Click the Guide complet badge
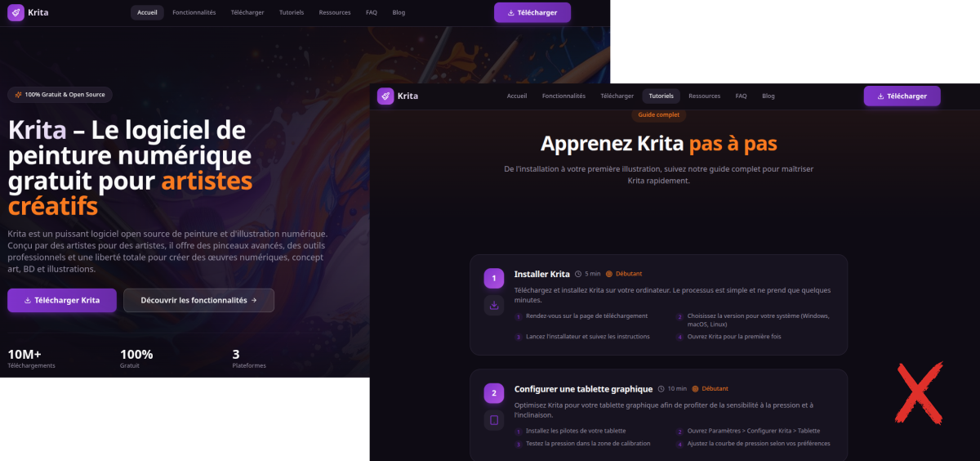 659,115
